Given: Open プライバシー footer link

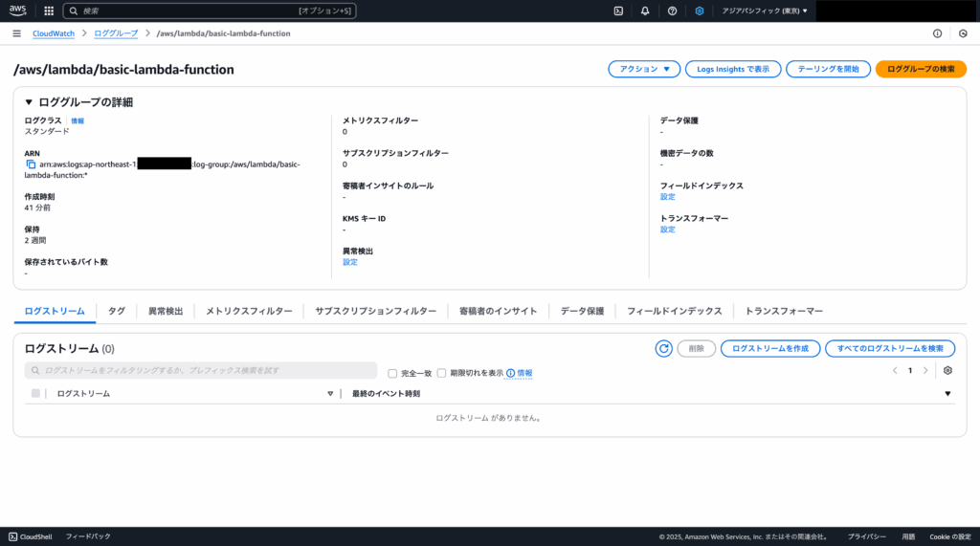Looking at the screenshot, I should coord(866,536).
